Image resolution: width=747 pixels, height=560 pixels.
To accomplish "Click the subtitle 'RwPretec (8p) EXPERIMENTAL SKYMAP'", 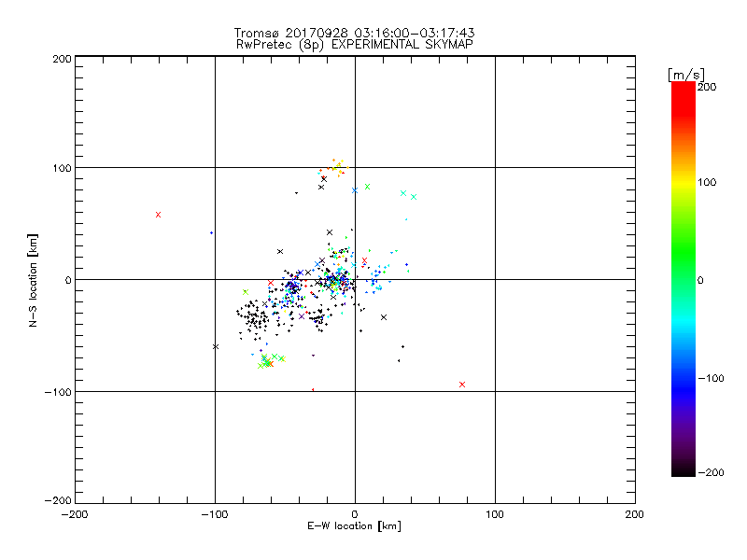I will 354,45.
